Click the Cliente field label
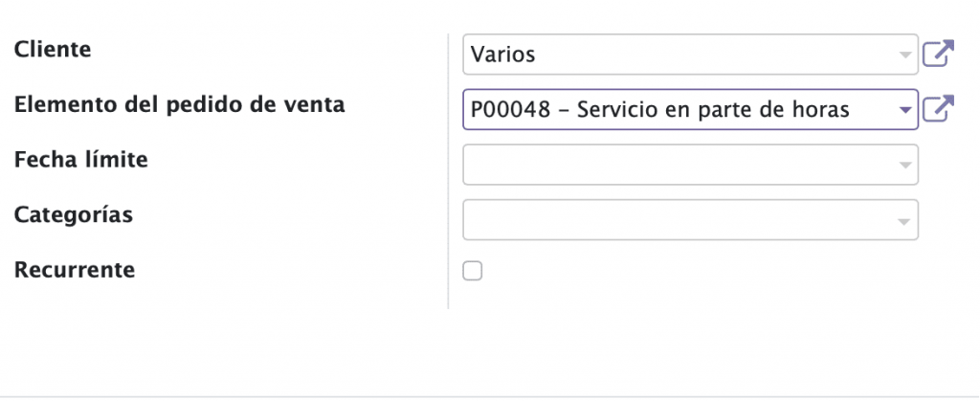Screen dimensions: 980x401 pos(53,49)
